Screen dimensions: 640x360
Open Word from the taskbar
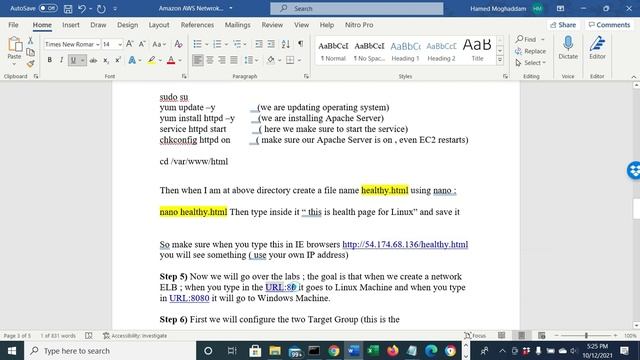(x=353, y=351)
